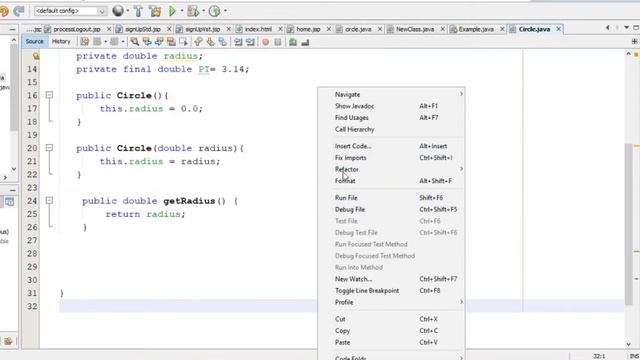Viewport: 640px width, 360px height.
Task: Click the globe browser icon
Action: point(118,11)
